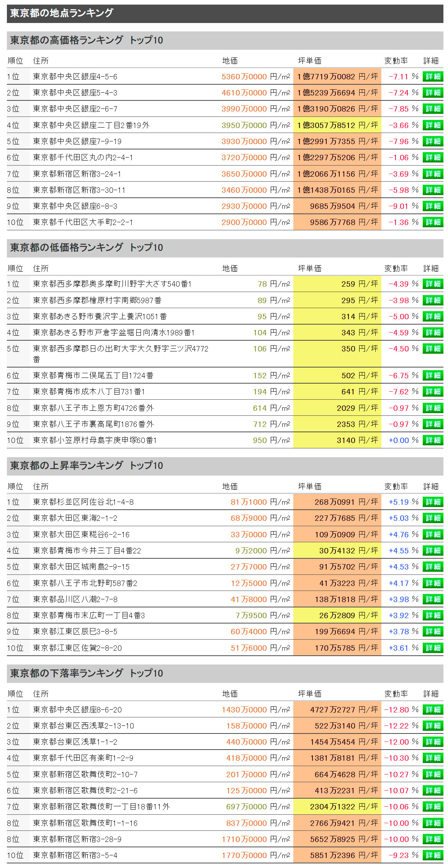
Task: Click change rate -12.80 %
Action: point(402,710)
